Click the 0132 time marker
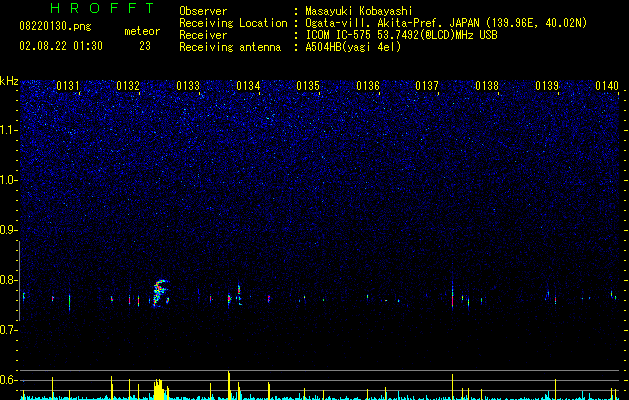This screenshot has width=629, height=400. (128, 86)
